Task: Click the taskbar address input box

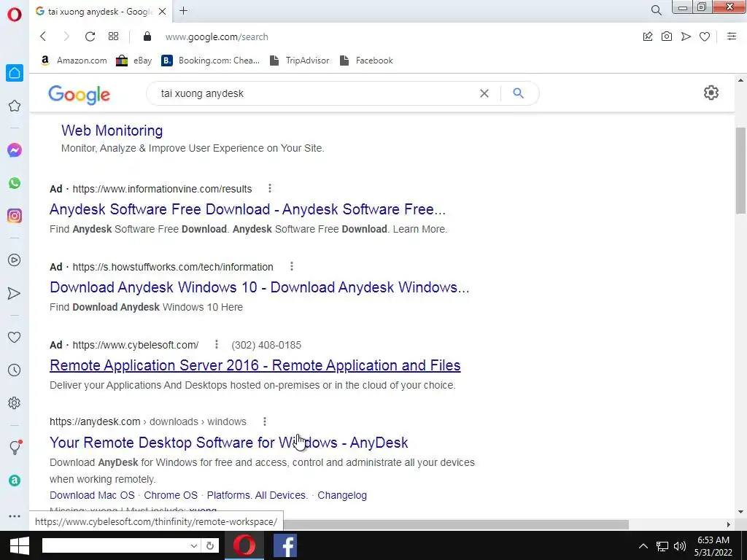Action: pos(115,545)
